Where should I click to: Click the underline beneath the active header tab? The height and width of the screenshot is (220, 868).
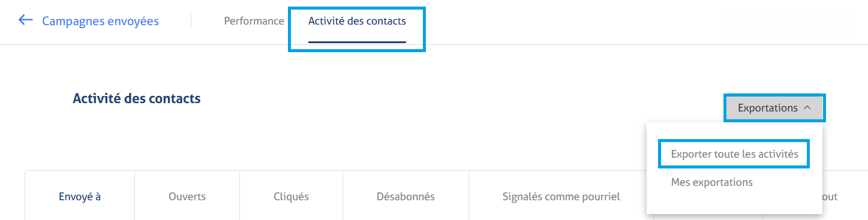tap(357, 43)
